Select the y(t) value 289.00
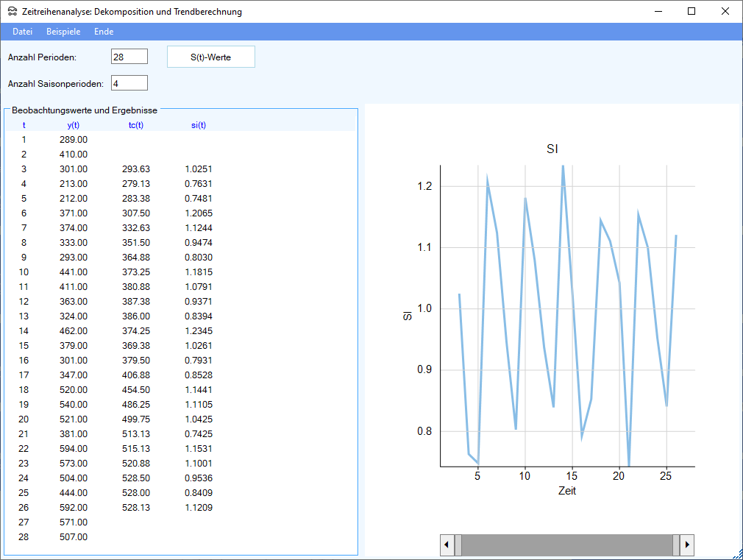This screenshot has width=743, height=560. [73, 140]
